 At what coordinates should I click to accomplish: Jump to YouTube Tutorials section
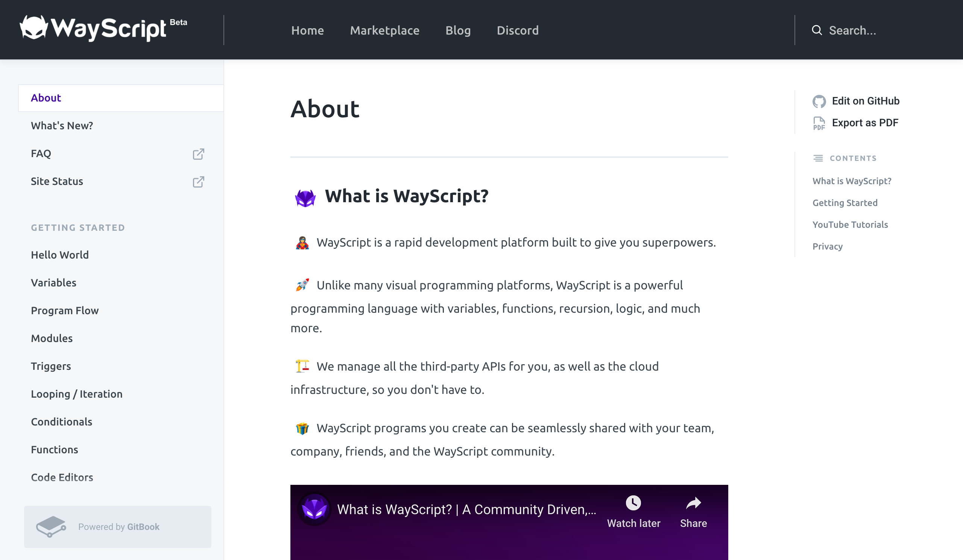850,224
